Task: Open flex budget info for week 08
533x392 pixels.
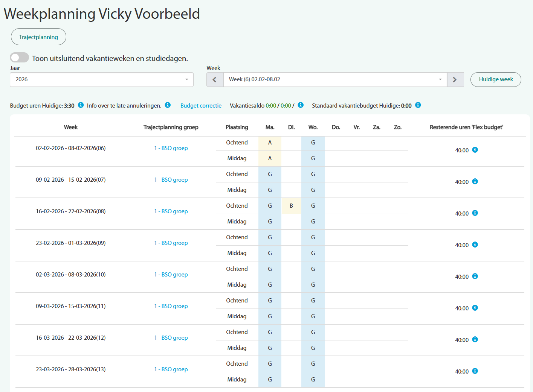Action: pyautogui.click(x=475, y=213)
